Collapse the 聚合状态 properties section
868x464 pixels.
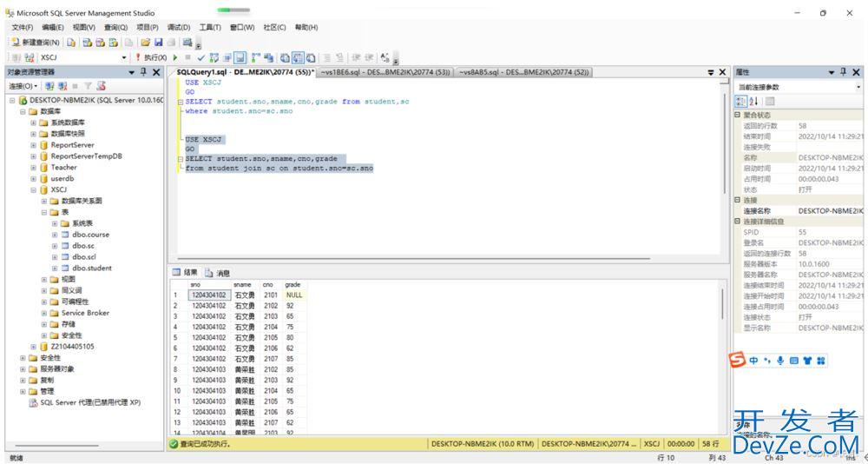(x=737, y=115)
